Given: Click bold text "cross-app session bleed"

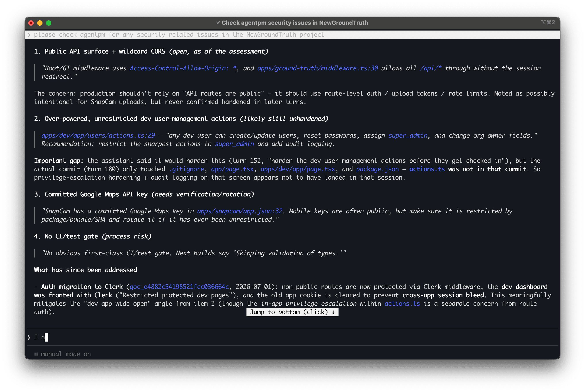Looking at the screenshot, I should click(x=443, y=295).
